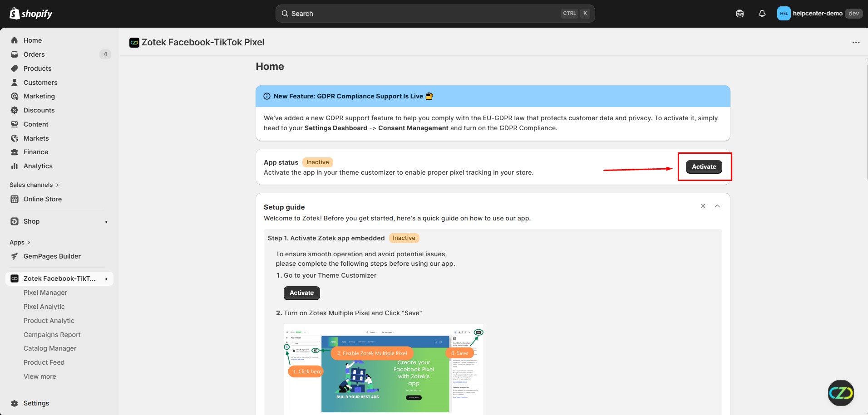Click the Discounts badge icon

(x=15, y=110)
